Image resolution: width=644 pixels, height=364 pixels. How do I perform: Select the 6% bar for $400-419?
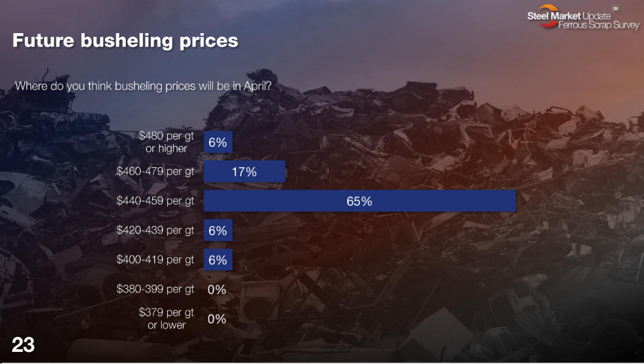[x=218, y=260]
